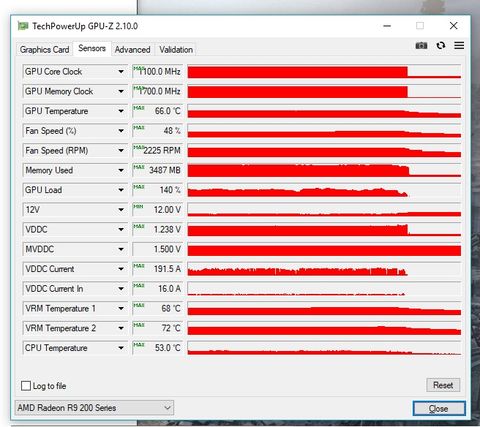The width and height of the screenshot is (480, 427).
Task: Open the Fan Speed (RPM) sensor dropdown
Action: pyautogui.click(x=75, y=150)
